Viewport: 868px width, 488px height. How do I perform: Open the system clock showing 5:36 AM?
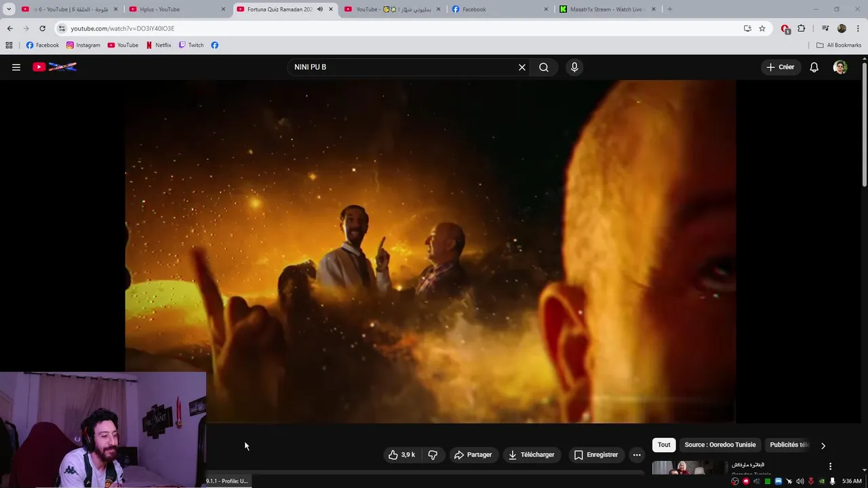[852, 481]
